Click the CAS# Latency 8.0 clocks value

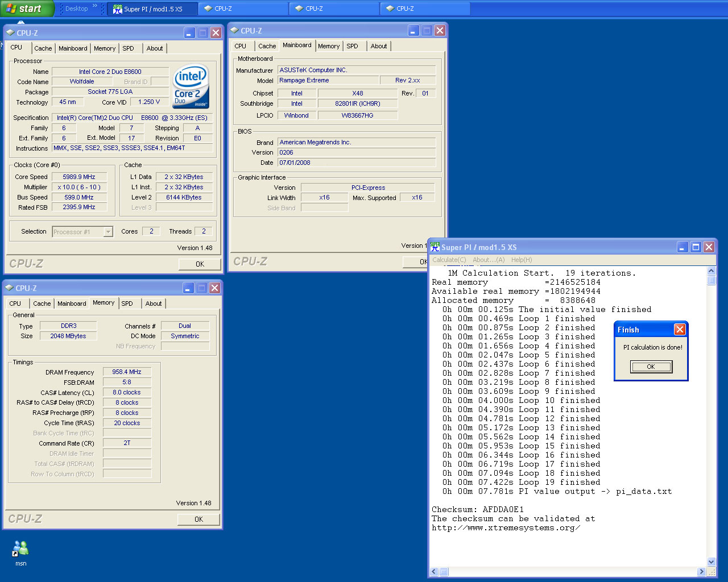pyautogui.click(x=127, y=393)
